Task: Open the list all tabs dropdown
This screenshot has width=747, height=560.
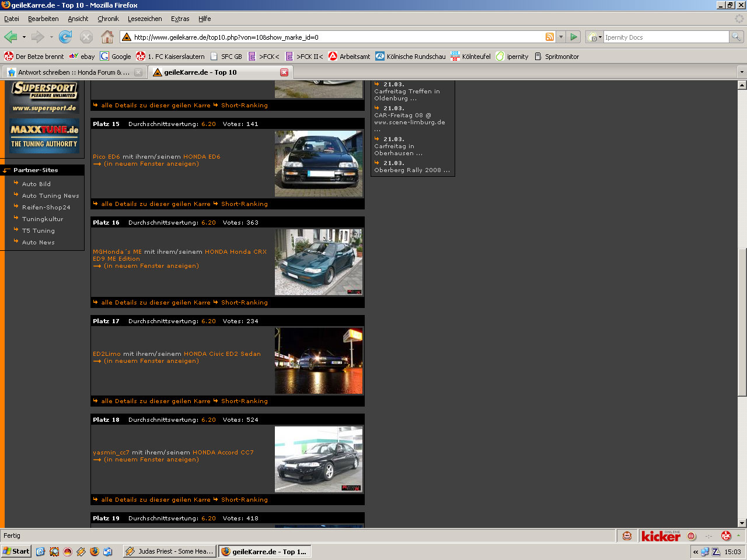Action: (742, 72)
